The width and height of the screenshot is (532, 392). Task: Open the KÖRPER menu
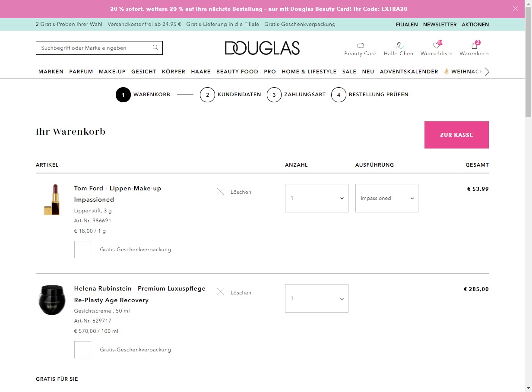coord(174,72)
